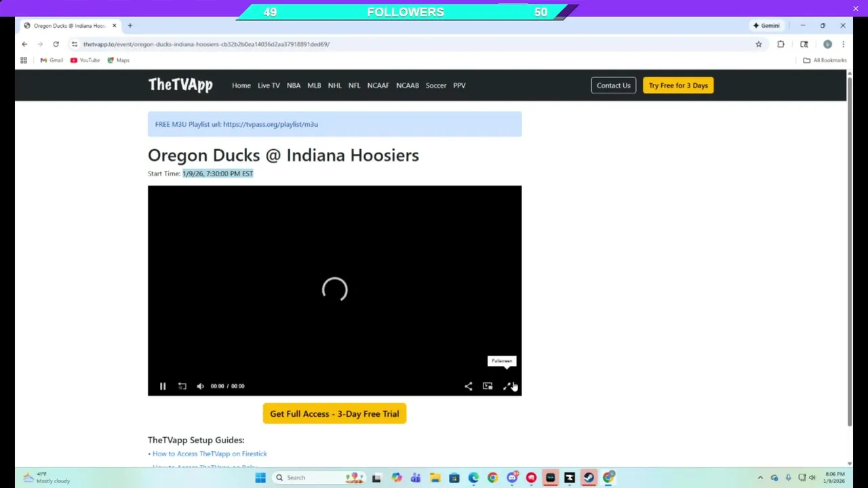Screen dimensions: 868x488
Task: Expand All Bookmarks folder
Action: [x=825, y=60]
